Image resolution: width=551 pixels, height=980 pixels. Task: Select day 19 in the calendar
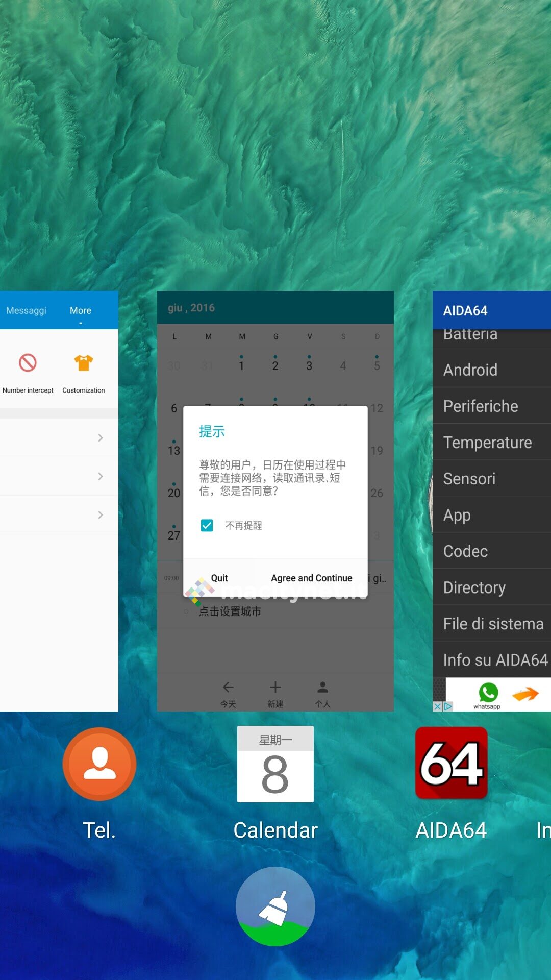click(377, 451)
